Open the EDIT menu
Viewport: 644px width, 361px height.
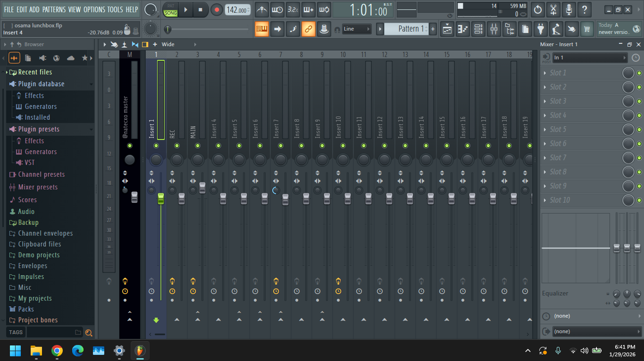tap(22, 9)
